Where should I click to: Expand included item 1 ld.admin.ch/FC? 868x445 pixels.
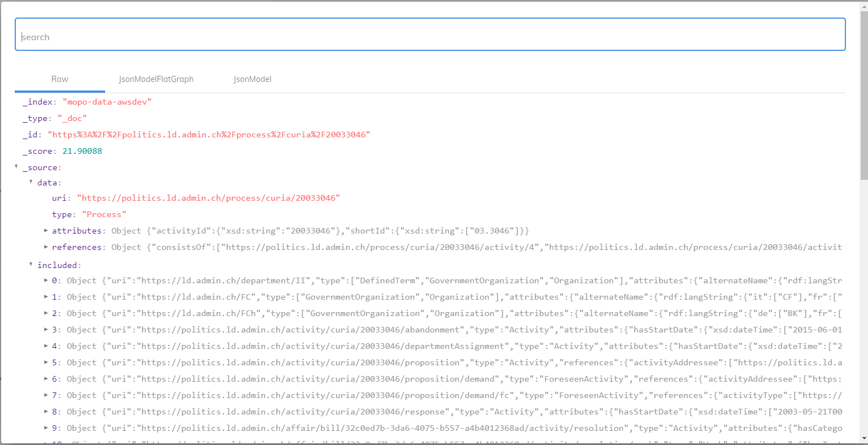[46, 297]
